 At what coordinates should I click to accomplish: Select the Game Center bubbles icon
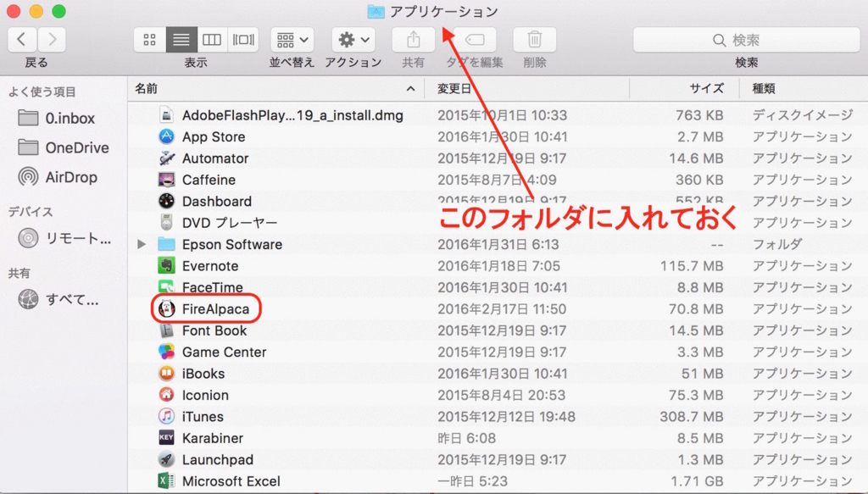(x=166, y=352)
